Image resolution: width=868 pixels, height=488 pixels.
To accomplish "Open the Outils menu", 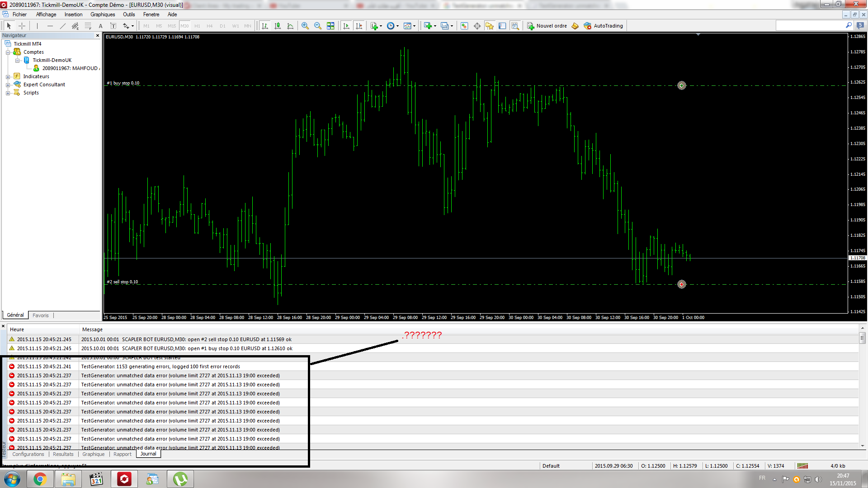I will (x=129, y=14).
